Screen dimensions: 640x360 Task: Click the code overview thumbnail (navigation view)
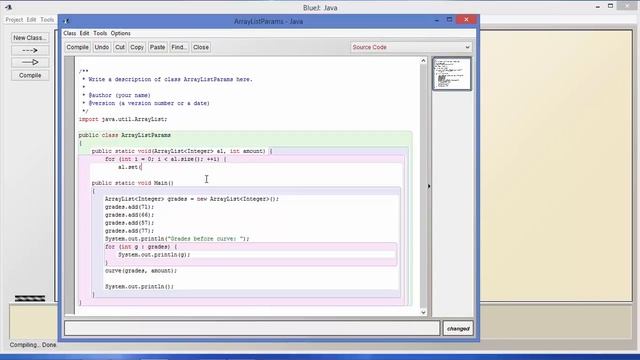452,74
